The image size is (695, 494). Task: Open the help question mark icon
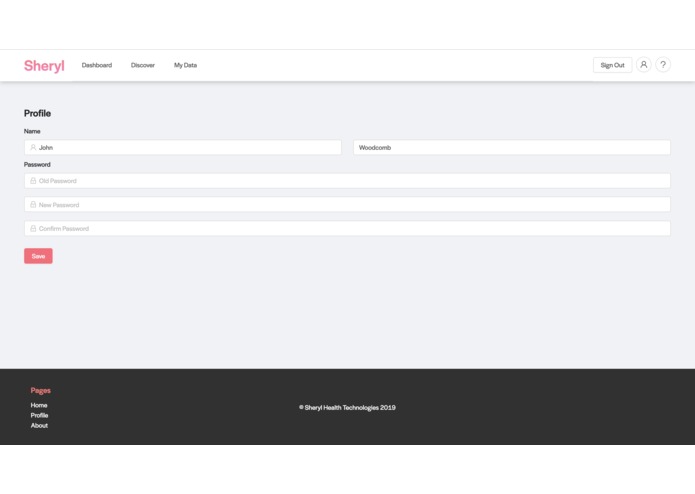pos(663,65)
